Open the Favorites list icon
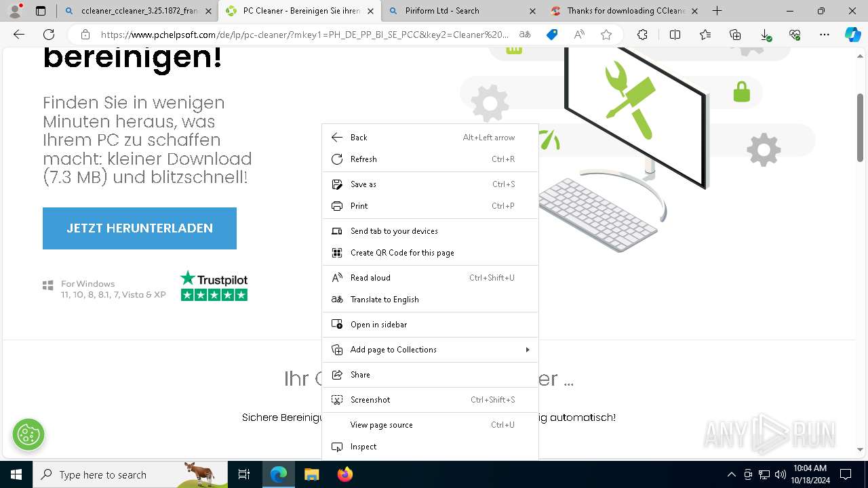 (705, 35)
